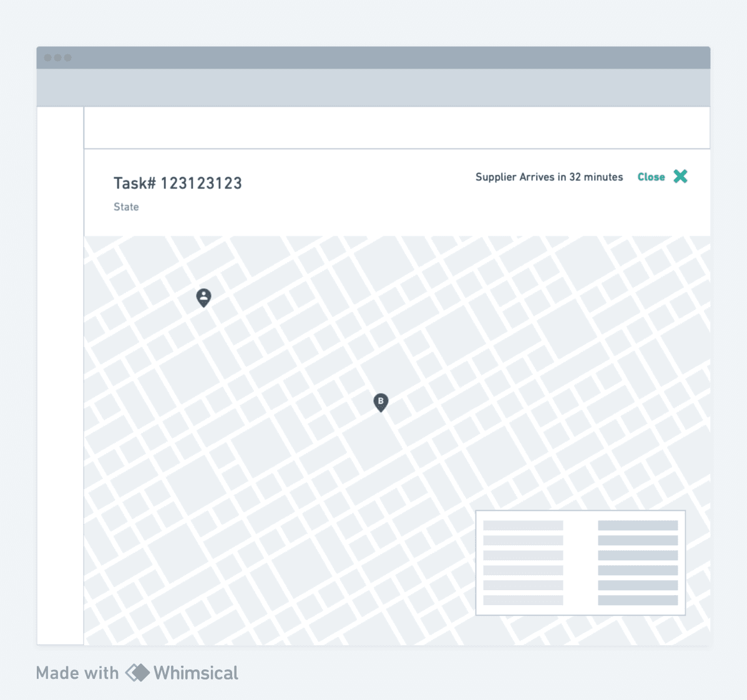This screenshot has width=747, height=700.
Task: Click the Whimsical logo diamond icon
Action: [x=137, y=673]
